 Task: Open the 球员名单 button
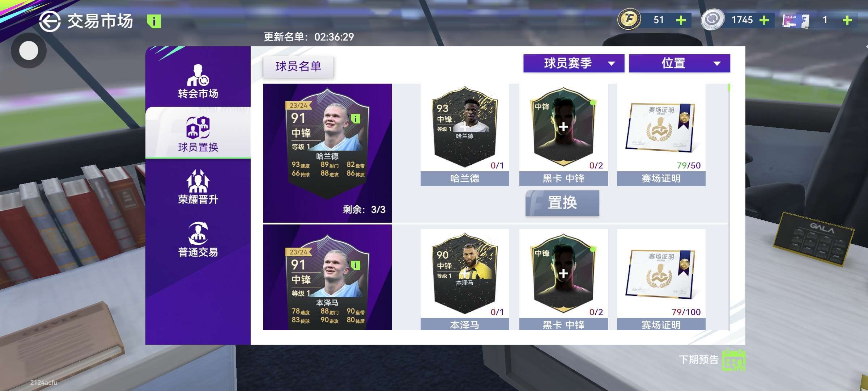click(298, 67)
